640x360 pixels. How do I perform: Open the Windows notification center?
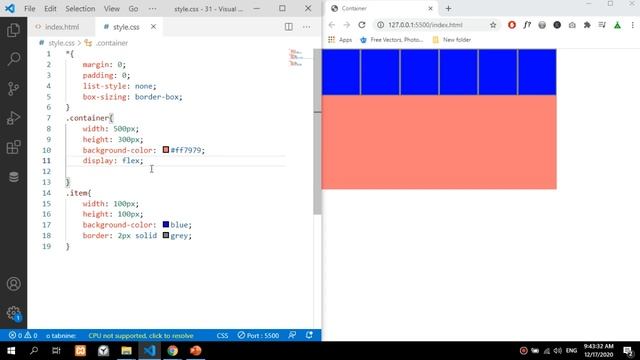[x=628, y=351]
